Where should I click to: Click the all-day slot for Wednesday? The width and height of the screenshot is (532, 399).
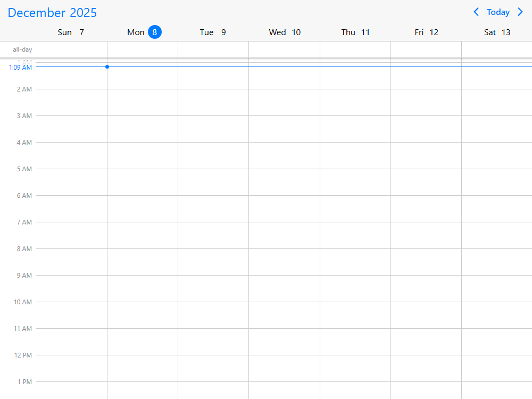(284, 49)
